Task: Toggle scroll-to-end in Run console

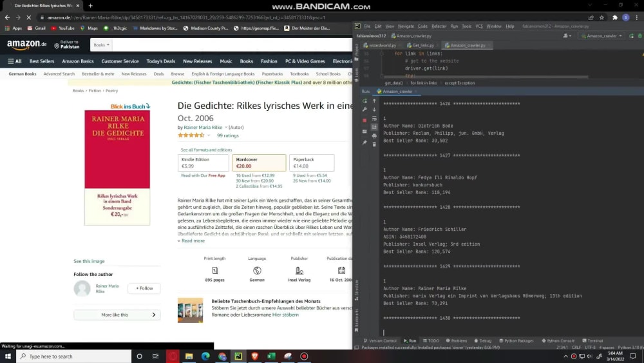Action: click(x=374, y=127)
